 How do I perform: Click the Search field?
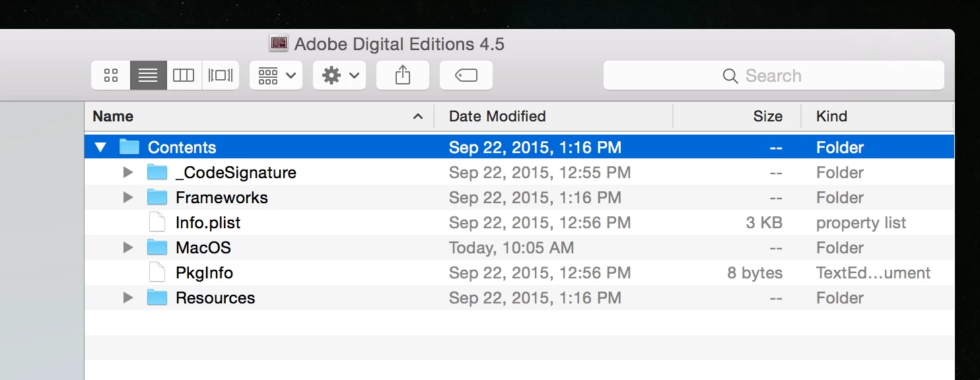[x=774, y=76]
